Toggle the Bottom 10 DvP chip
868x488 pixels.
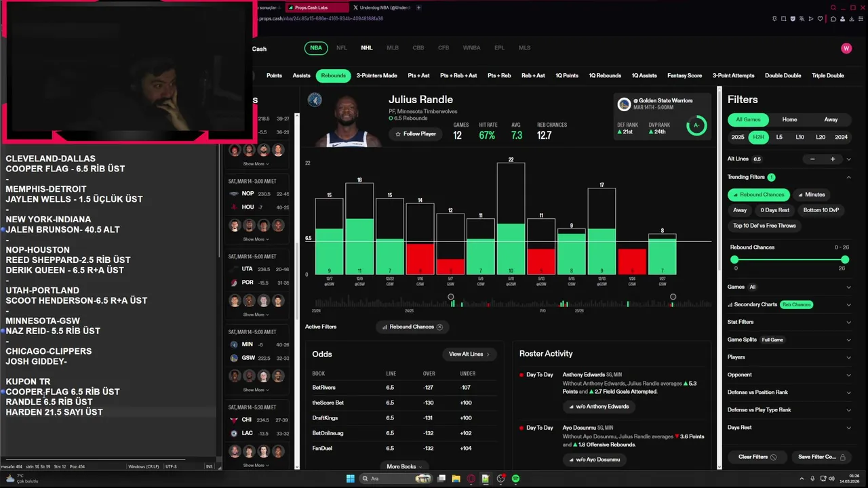click(821, 210)
